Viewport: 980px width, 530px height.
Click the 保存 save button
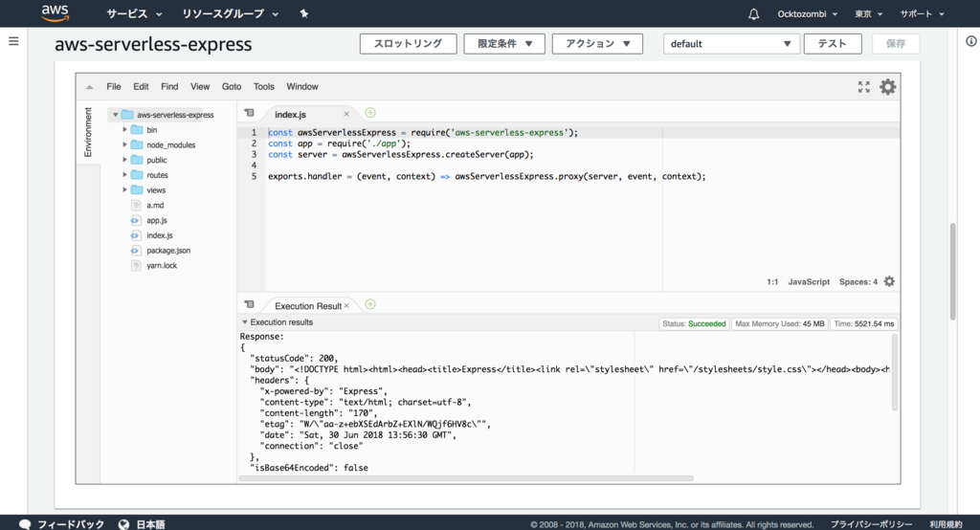pyautogui.click(x=896, y=44)
